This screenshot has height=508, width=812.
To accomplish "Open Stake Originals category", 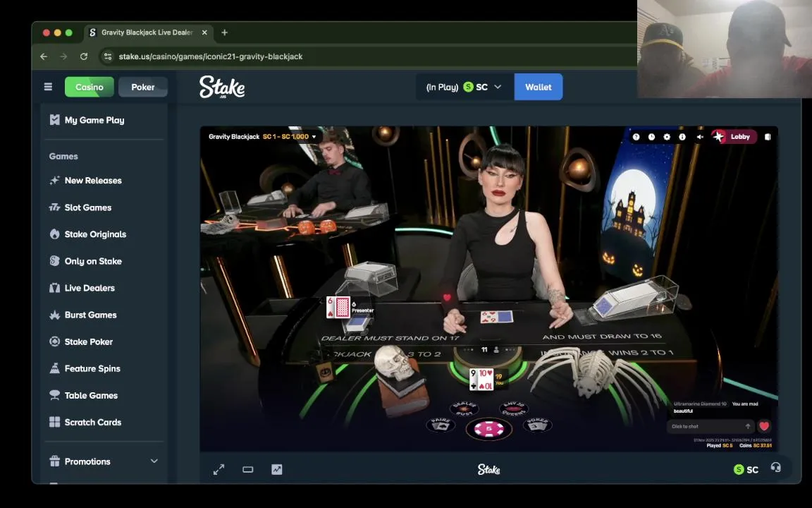I will (x=105, y=234).
